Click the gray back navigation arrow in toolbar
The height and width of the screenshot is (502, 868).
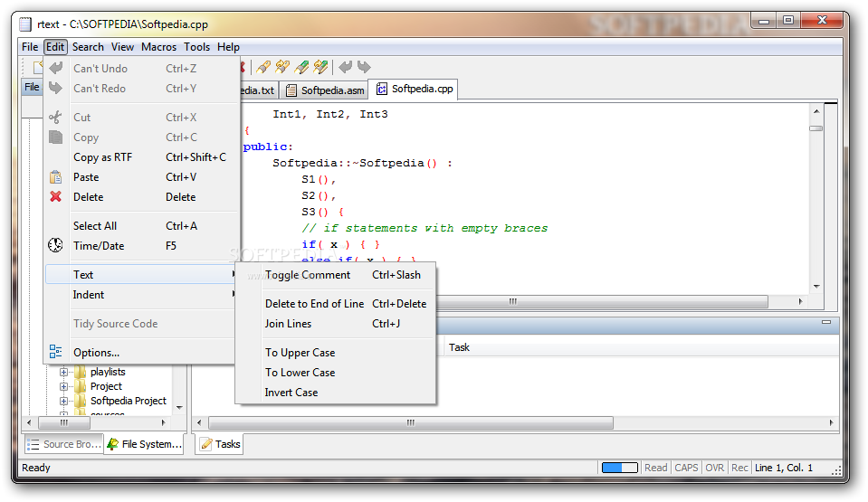[346, 68]
